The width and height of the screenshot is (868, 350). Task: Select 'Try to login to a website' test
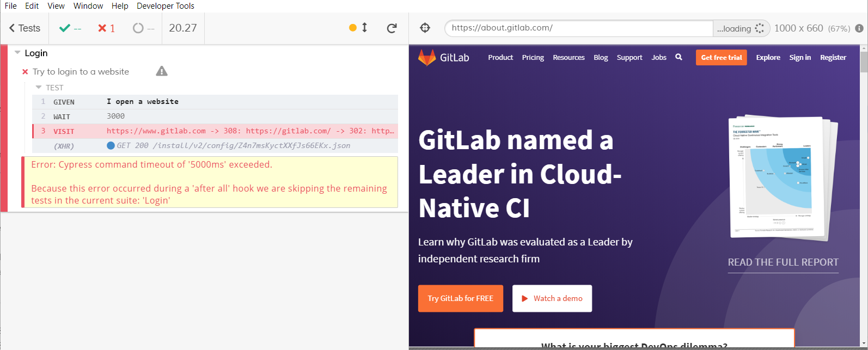click(x=81, y=72)
